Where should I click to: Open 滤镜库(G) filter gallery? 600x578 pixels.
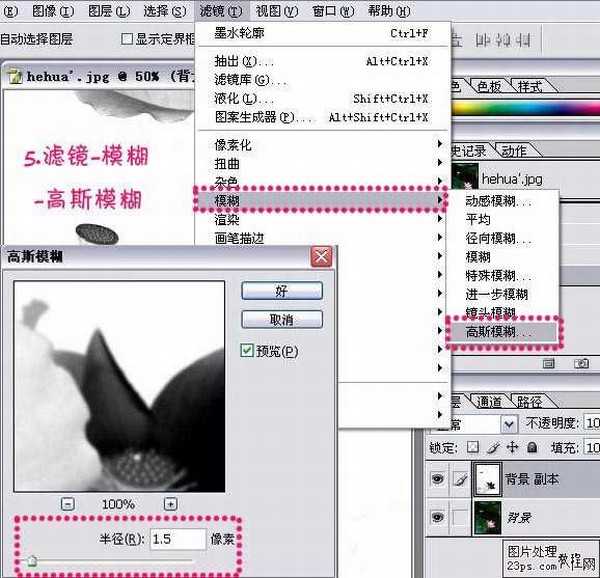pos(321,80)
